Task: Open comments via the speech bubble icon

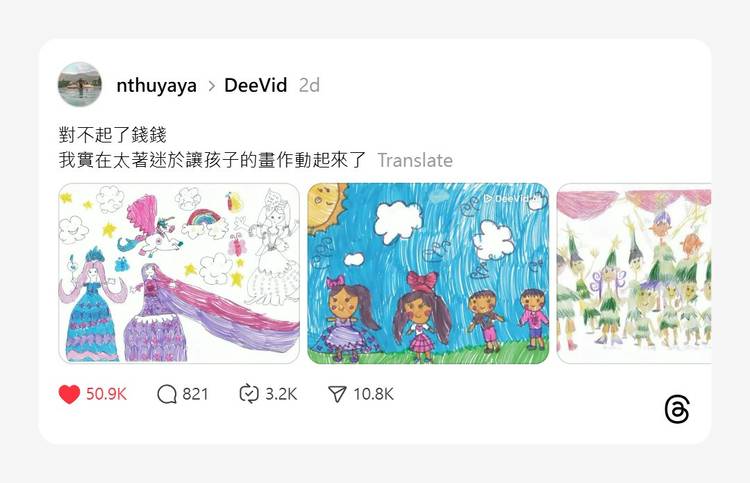Action: pos(167,395)
